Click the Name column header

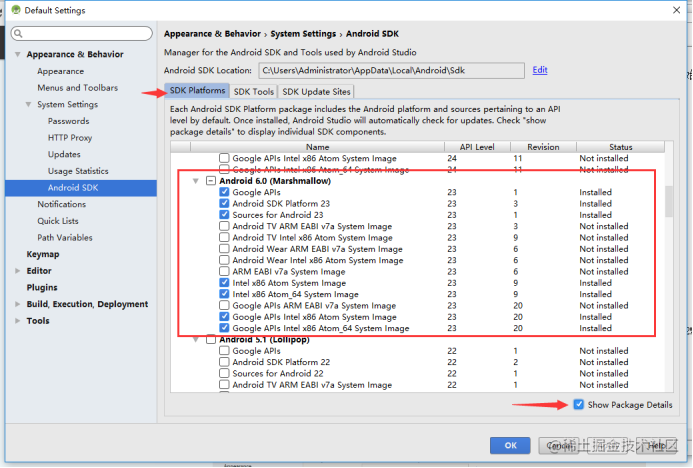[317, 147]
